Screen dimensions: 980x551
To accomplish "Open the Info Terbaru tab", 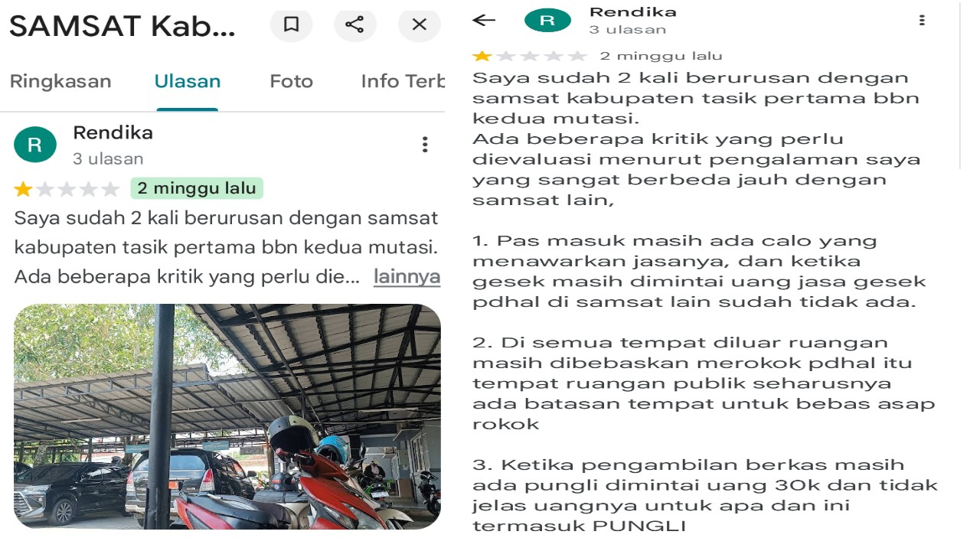I will tap(403, 81).
